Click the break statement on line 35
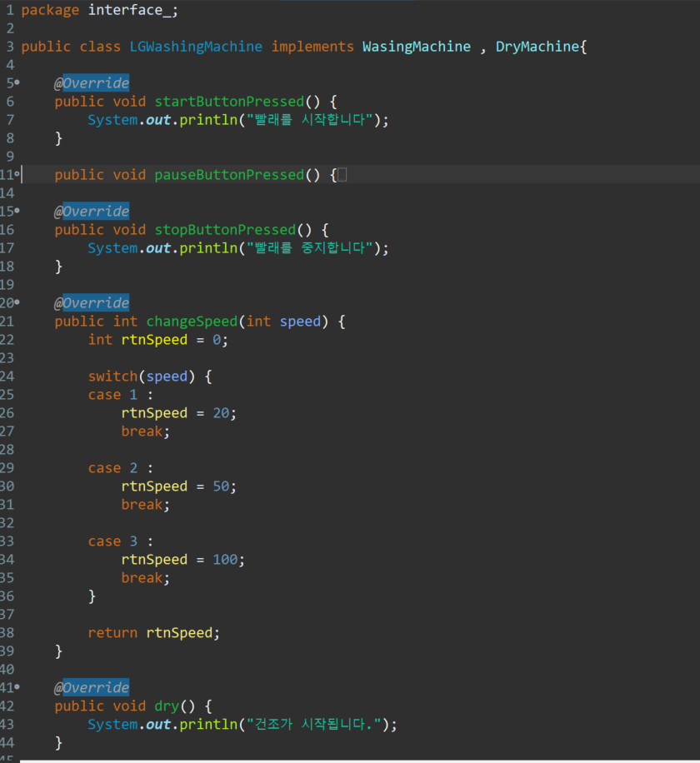700x763 pixels. pyautogui.click(x=142, y=578)
